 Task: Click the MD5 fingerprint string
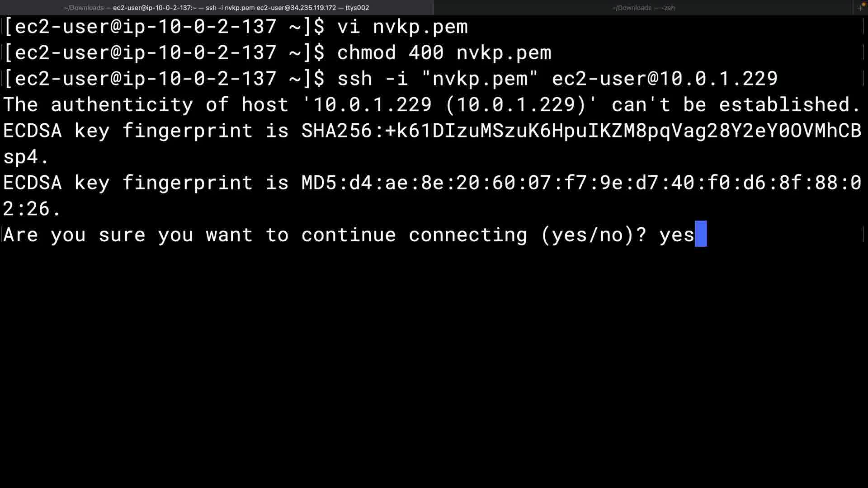[581, 183]
